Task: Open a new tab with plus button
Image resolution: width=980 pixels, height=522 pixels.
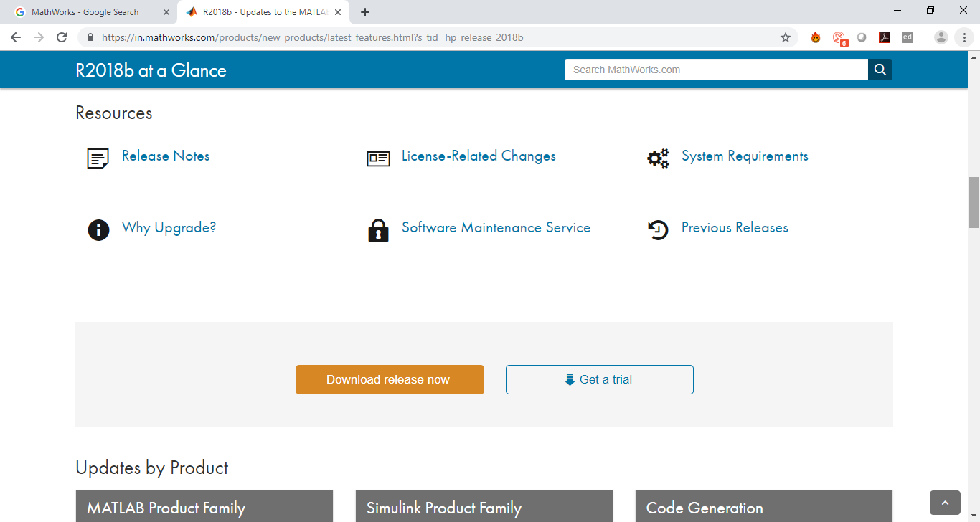Action: (365, 12)
